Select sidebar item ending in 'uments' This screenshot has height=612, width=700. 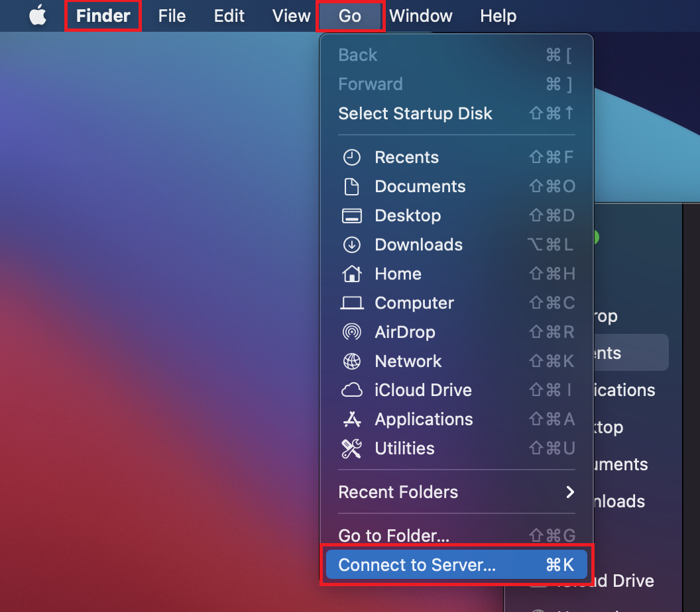(x=621, y=464)
